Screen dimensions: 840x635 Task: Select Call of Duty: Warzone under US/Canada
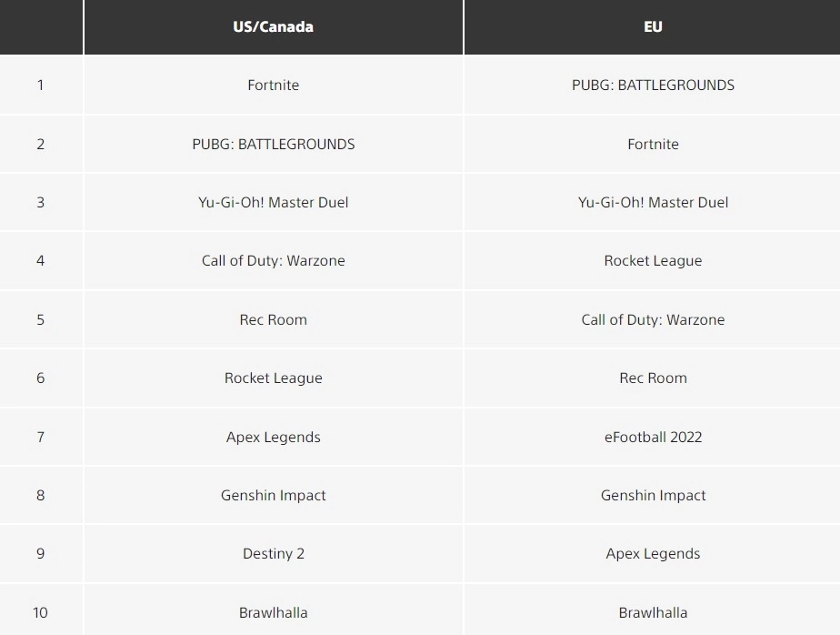(273, 260)
